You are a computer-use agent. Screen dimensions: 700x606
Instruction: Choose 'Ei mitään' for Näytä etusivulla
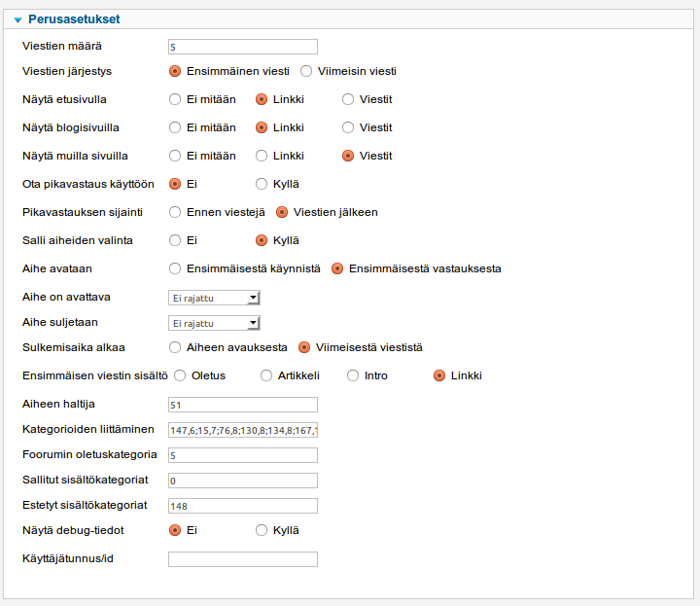click(x=175, y=99)
